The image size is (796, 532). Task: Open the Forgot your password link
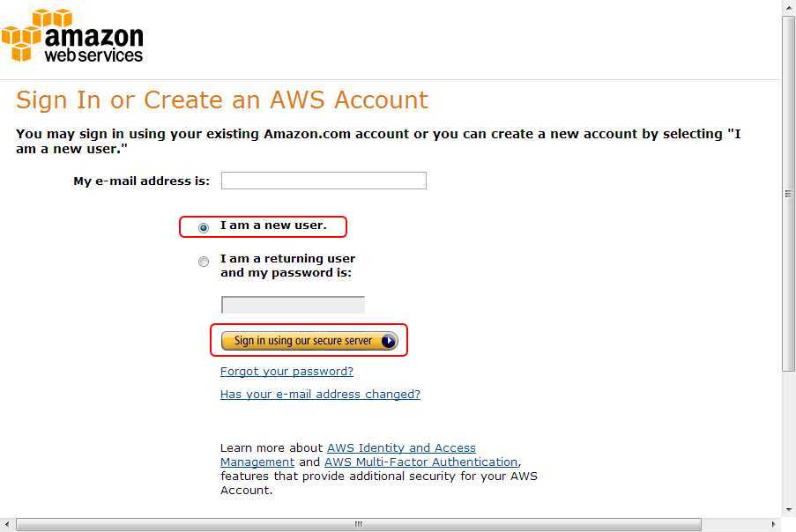(286, 371)
